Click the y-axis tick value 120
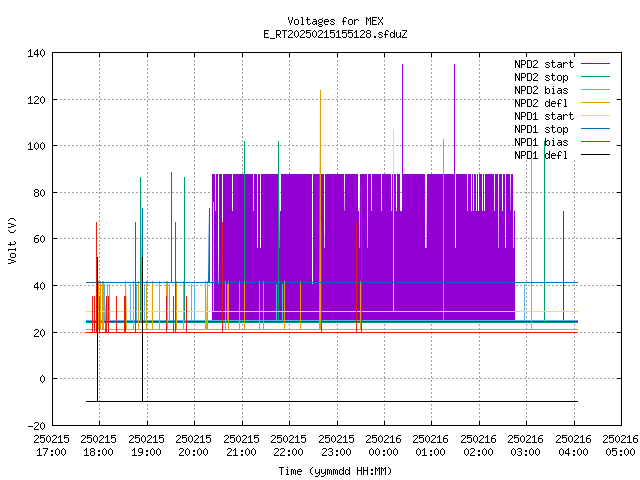 tap(36, 100)
